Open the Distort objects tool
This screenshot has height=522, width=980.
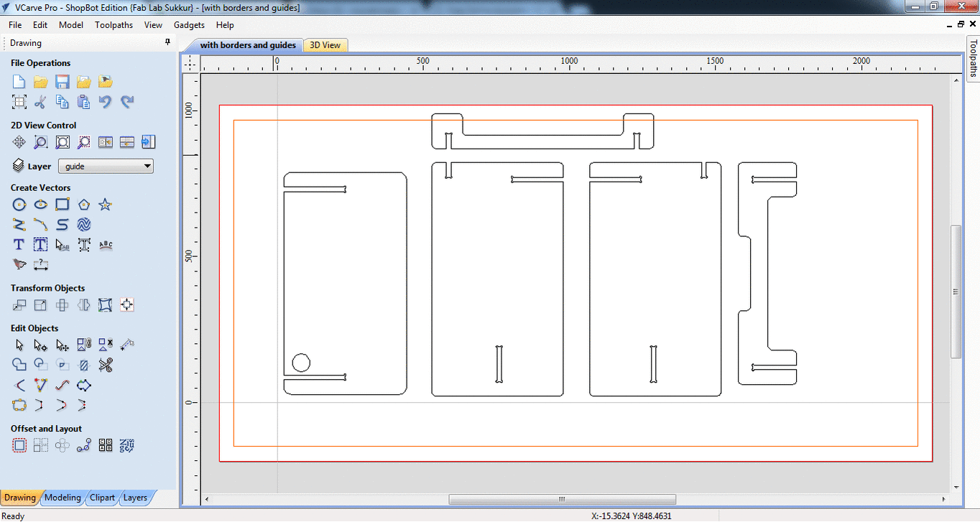coord(106,305)
